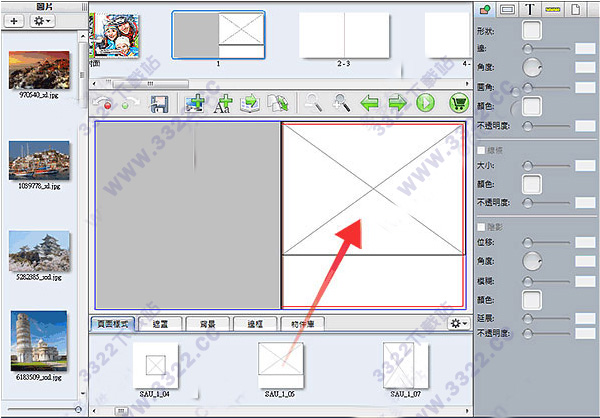
Task: Select the 6183509 Pisa tower thumbnail
Action: coord(39,341)
